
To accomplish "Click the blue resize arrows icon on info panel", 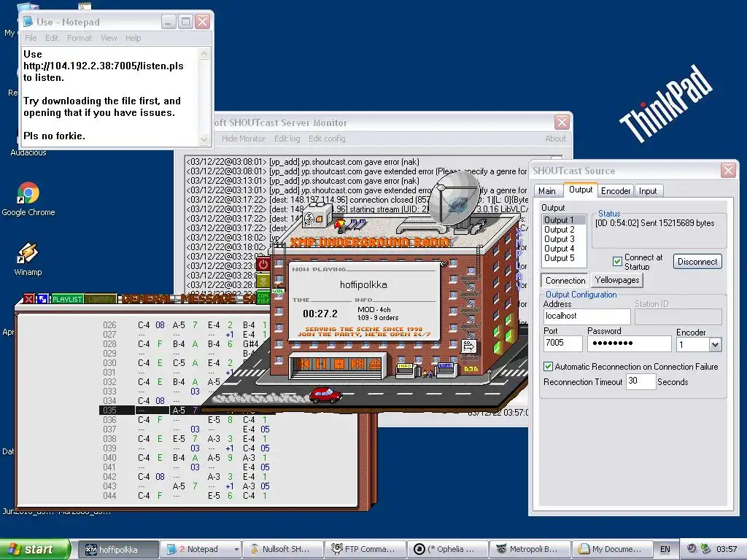I will (x=42, y=298).
